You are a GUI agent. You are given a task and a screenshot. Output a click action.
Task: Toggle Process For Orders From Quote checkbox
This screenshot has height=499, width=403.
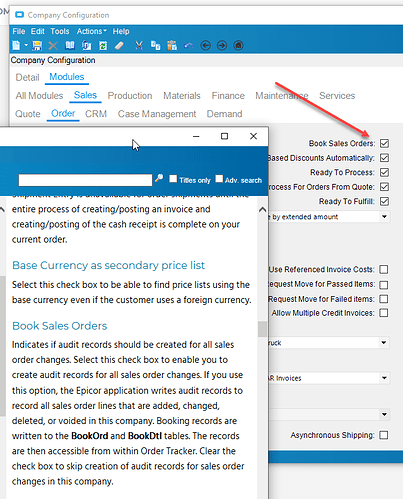coord(384,187)
